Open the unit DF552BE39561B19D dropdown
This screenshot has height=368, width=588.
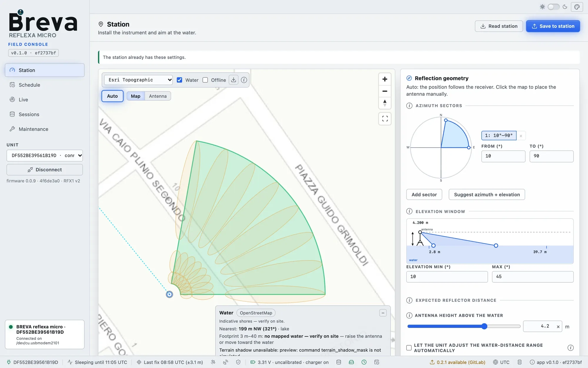coord(45,155)
